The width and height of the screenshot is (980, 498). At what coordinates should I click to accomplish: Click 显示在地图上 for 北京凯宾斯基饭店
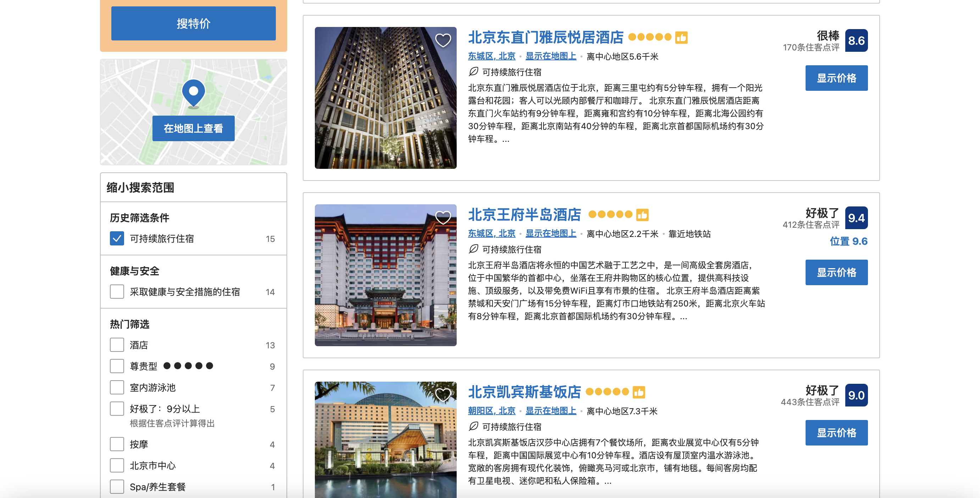551,411
